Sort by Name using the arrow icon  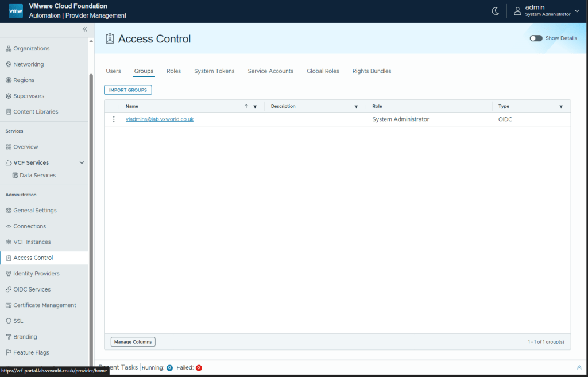pyautogui.click(x=246, y=106)
